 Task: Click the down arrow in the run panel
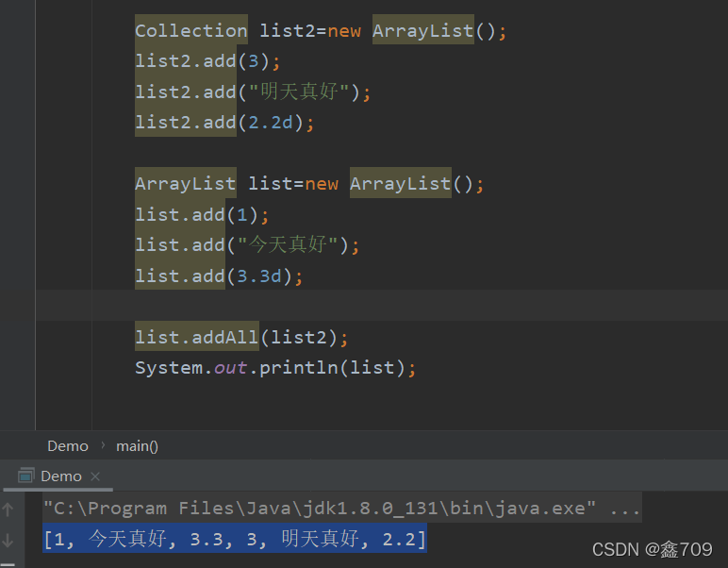pos(8,541)
